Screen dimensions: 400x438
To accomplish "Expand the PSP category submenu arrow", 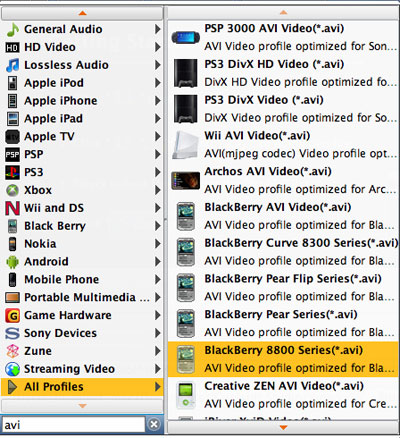I will click(158, 155).
